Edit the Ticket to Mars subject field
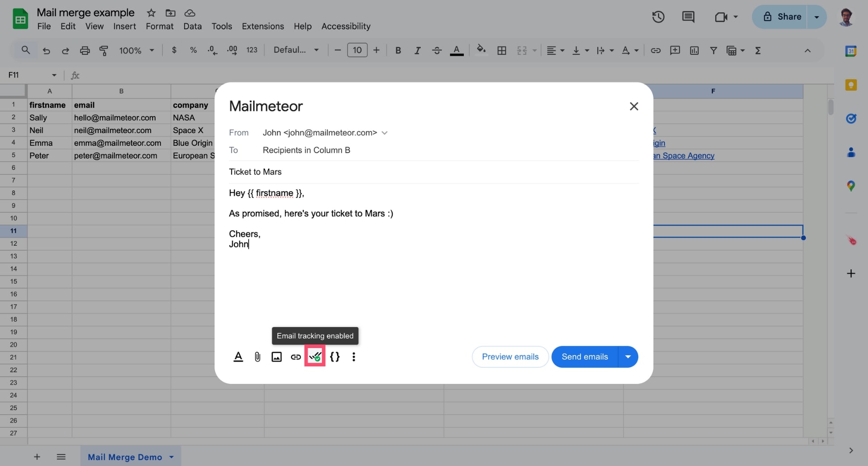868x466 pixels. click(434, 172)
